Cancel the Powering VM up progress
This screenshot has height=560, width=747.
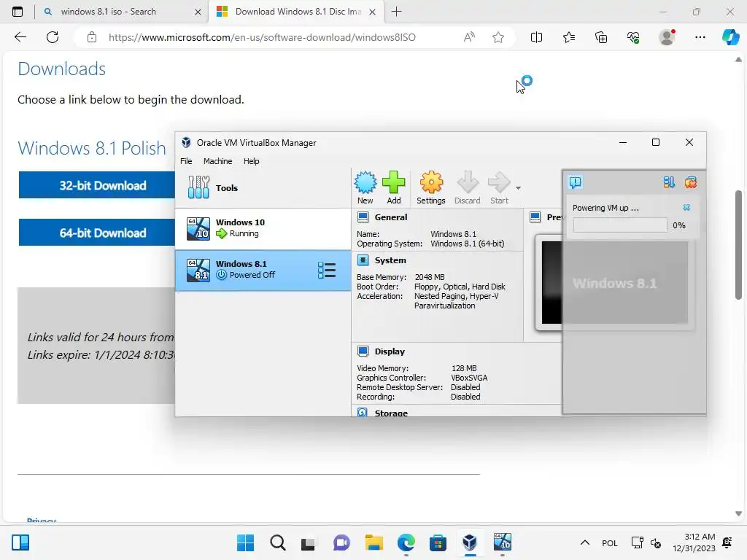(686, 208)
